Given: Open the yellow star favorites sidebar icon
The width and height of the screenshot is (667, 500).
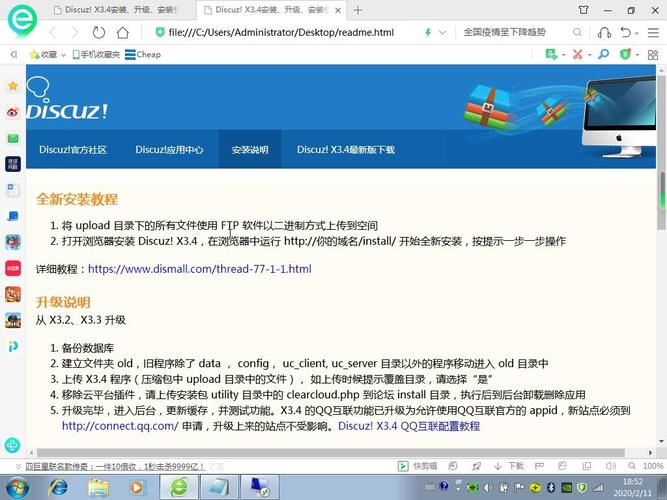Looking at the screenshot, I should pos(13,86).
